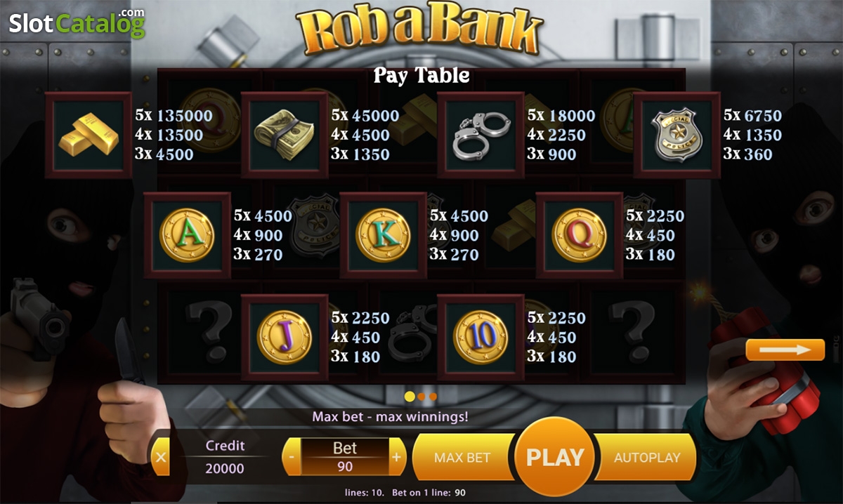Select the first pay table page dot
This screenshot has height=504, width=843.
tap(410, 397)
